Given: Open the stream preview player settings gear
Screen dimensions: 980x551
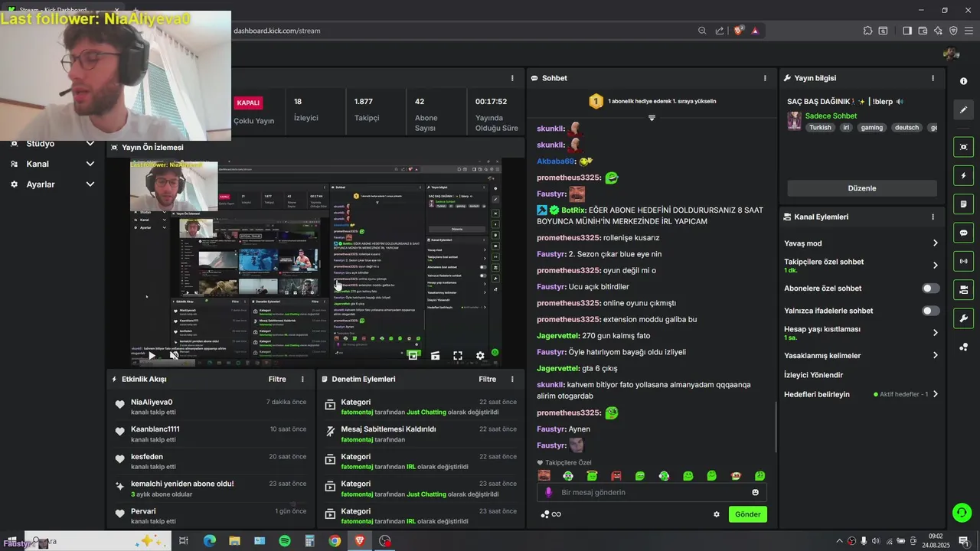Looking at the screenshot, I should pos(480,355).
